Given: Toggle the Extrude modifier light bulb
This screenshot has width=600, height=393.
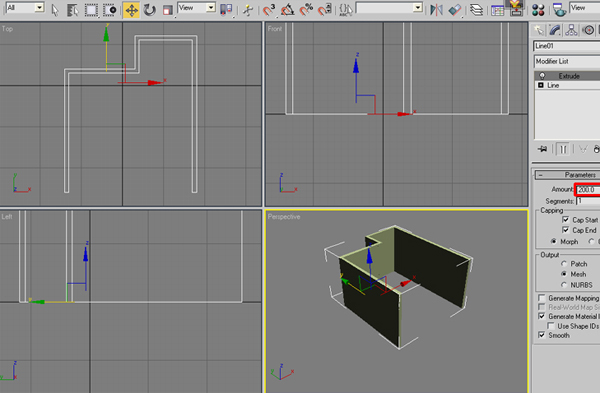Looking at the screenshot, I should [x=542, y=76].
